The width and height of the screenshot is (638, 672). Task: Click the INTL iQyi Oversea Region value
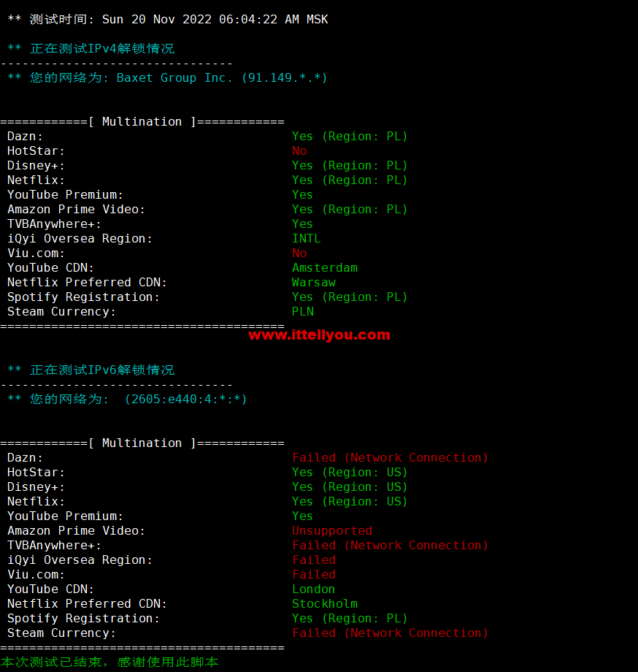point(306,239)
